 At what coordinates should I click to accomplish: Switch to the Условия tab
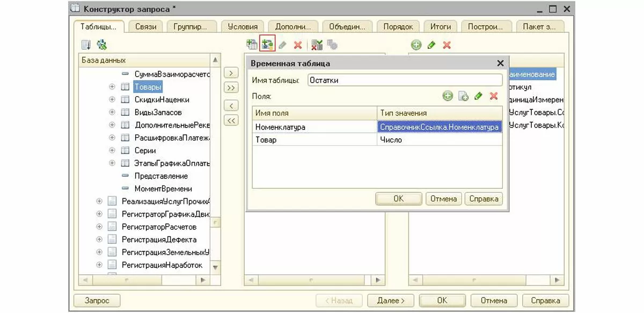(243, 27)
